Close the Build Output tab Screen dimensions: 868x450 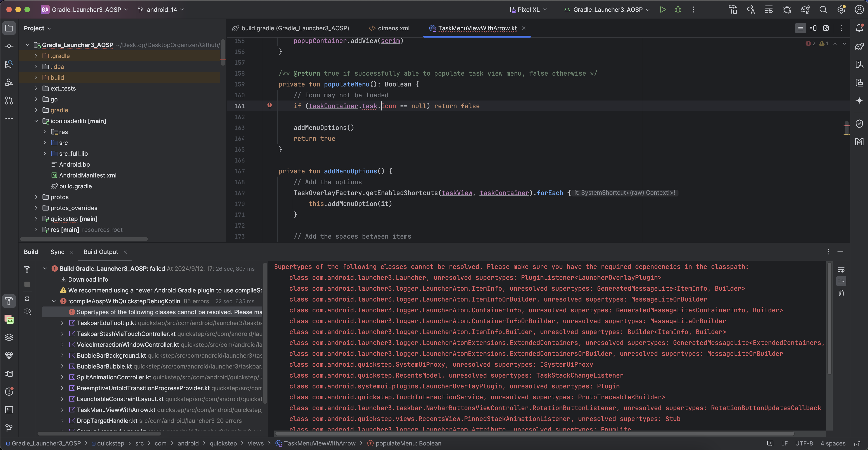(125, 252)
